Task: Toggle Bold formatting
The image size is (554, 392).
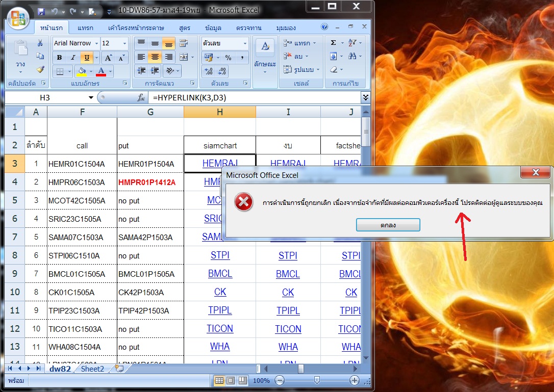Action: pyautogui.click(x=59, y=58)
